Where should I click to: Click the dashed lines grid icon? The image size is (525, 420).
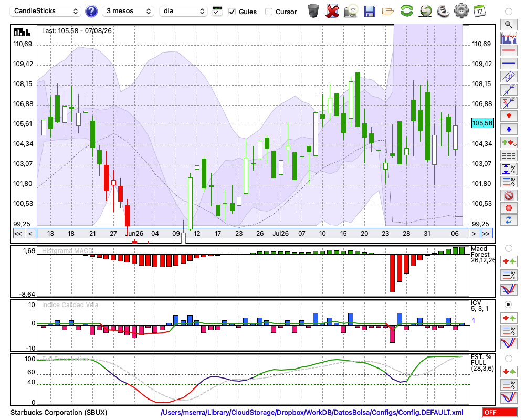pyautogui.click(x=509, y=155)
